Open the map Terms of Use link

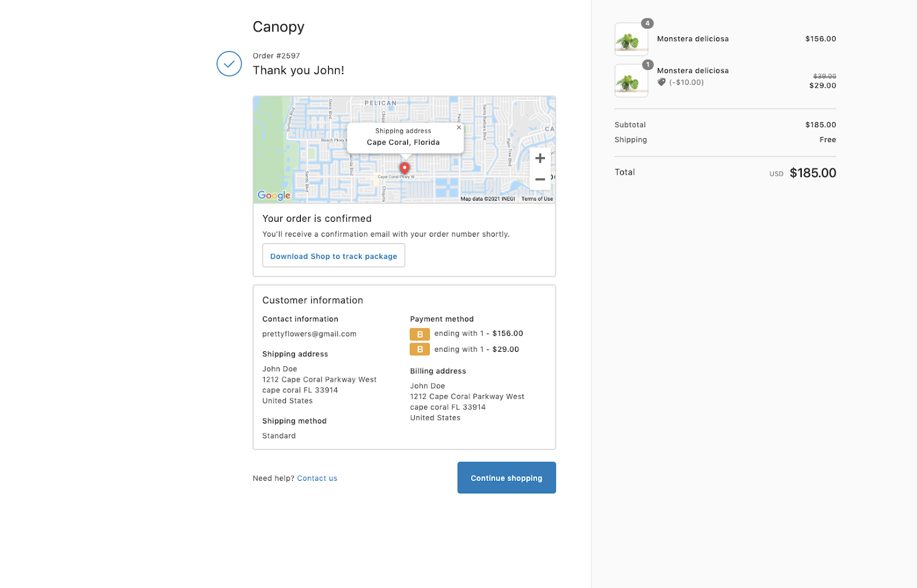point(537,199)
